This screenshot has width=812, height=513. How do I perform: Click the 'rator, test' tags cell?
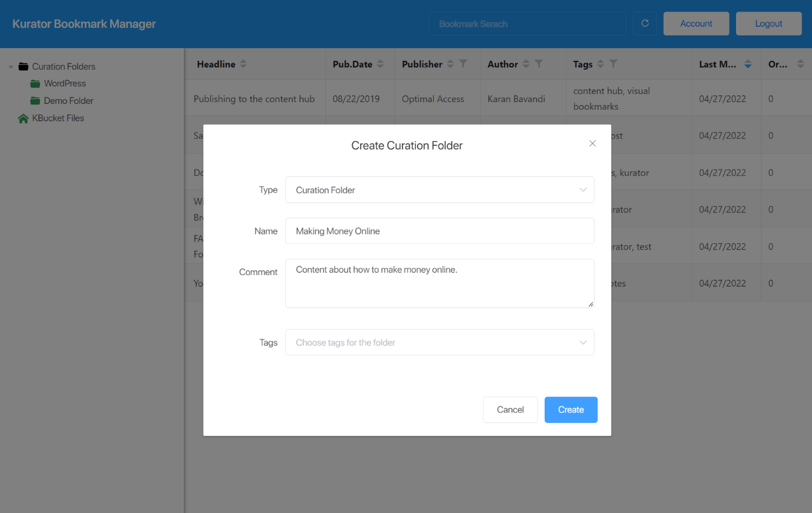tap(632, 247)
